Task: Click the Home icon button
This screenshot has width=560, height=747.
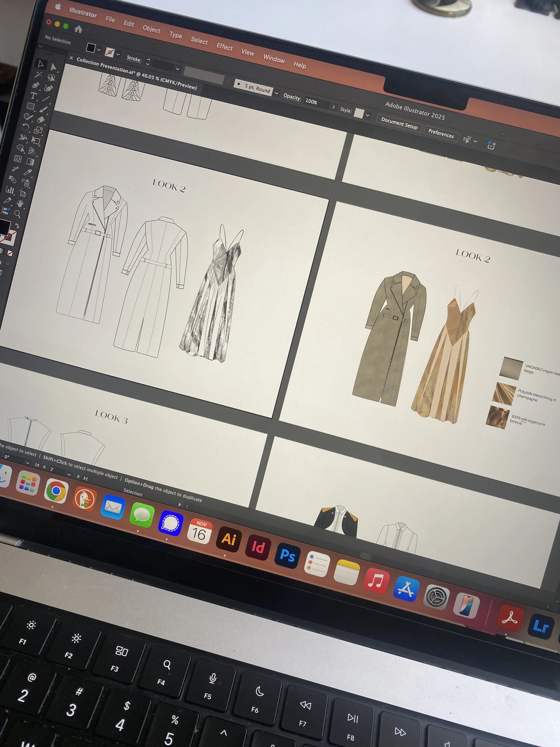Action: [78, 29]
